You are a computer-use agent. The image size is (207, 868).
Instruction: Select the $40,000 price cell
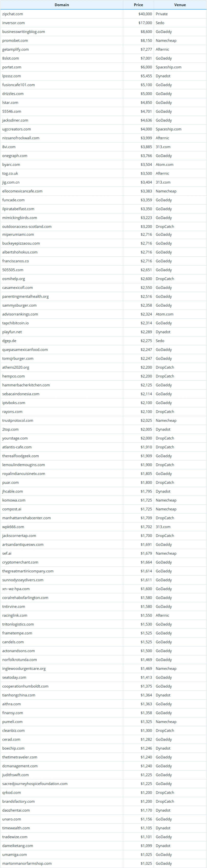pyautogui.click(x=145, y=14)
